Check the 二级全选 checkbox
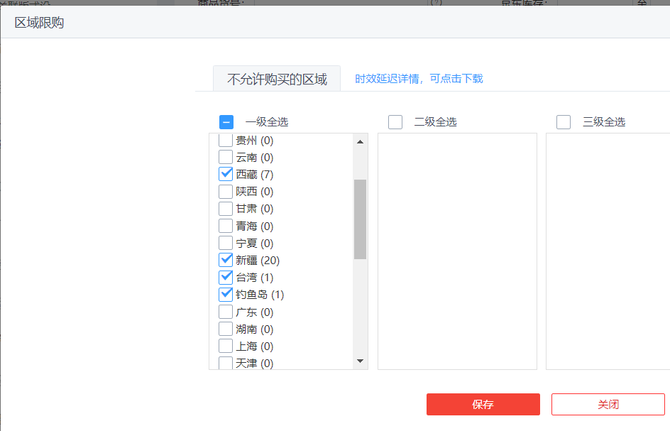Screen dimensions: 670x431 (x=395, y=122)
